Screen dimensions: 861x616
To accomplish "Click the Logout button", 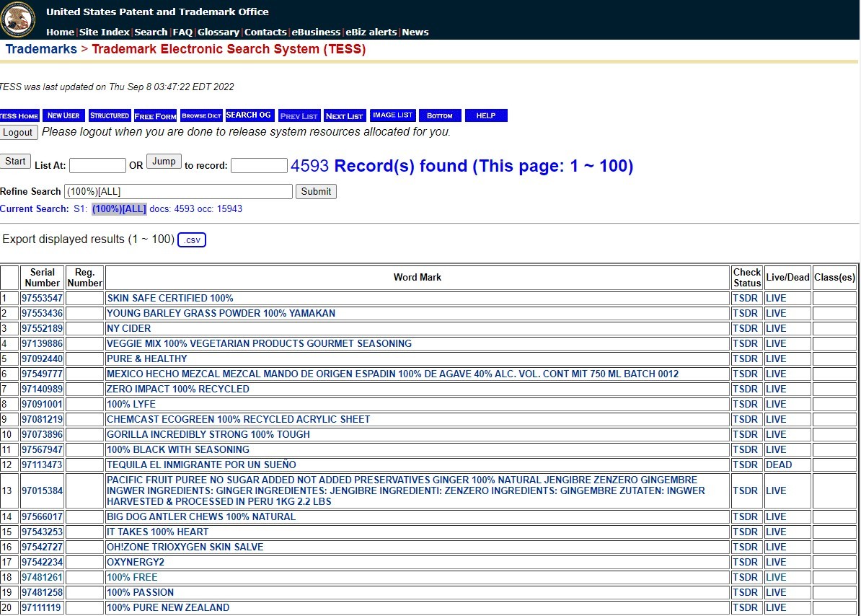I will click(18, 132).
